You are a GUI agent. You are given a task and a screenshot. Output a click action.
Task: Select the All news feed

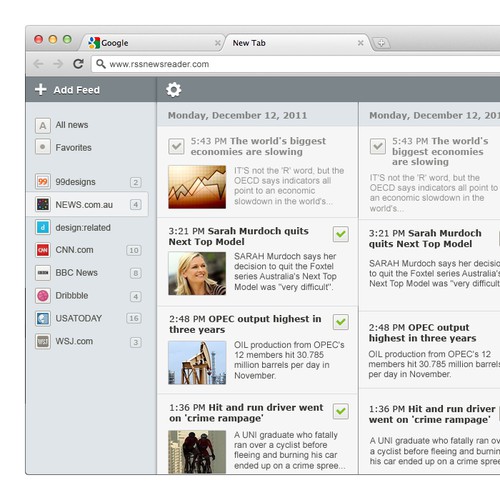click(72, 125)
